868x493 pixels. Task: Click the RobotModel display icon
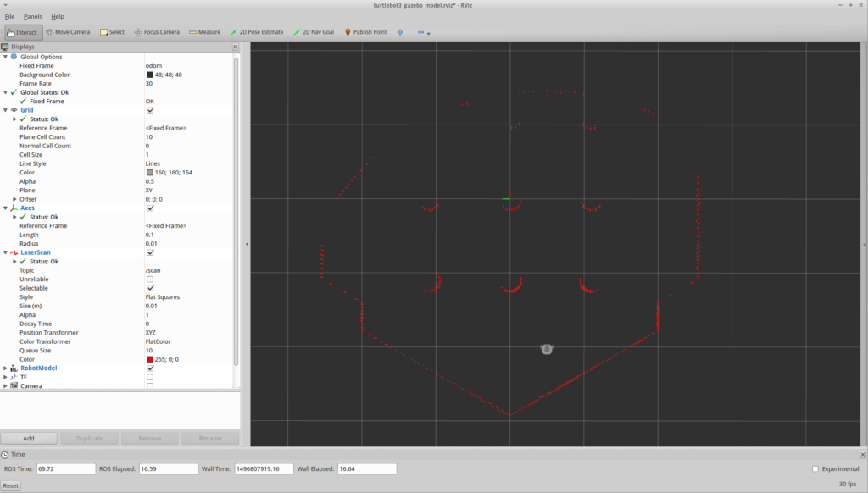(x=14, y=368)
